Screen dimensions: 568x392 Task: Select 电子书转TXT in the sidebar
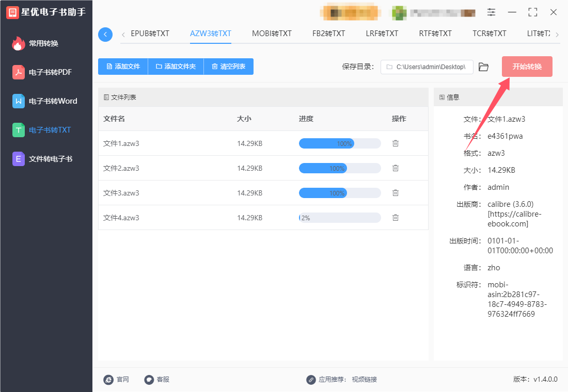point(42,130)
